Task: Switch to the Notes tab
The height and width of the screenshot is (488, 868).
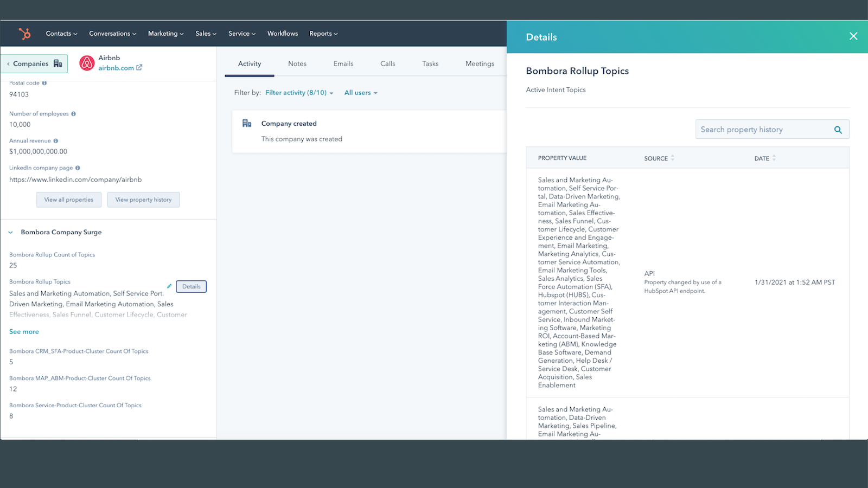Action: pos(297,63)
